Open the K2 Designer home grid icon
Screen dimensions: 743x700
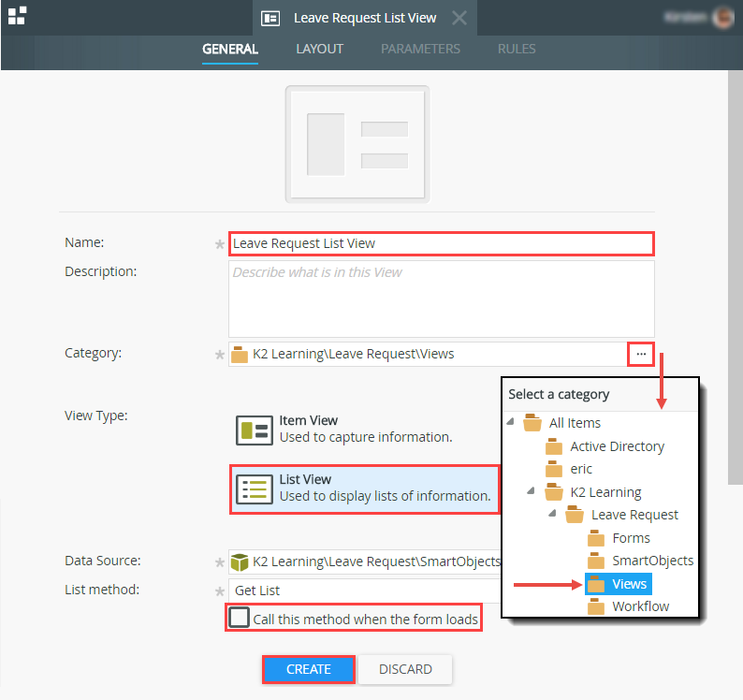[x=17, y=16]
